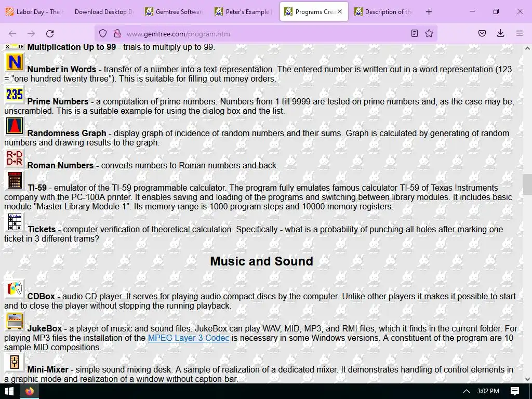
Task: Switch to the Labor Day tab
Action: (x=35, y=12)
